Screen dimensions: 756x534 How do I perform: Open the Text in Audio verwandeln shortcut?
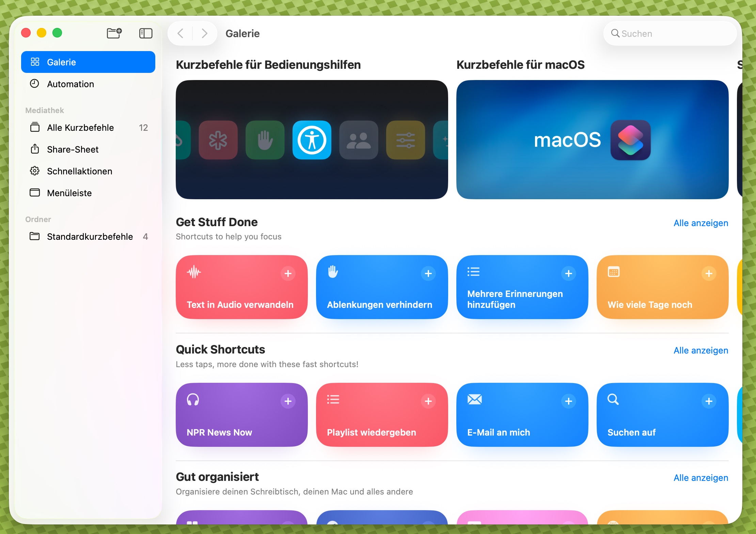(241, 287)
